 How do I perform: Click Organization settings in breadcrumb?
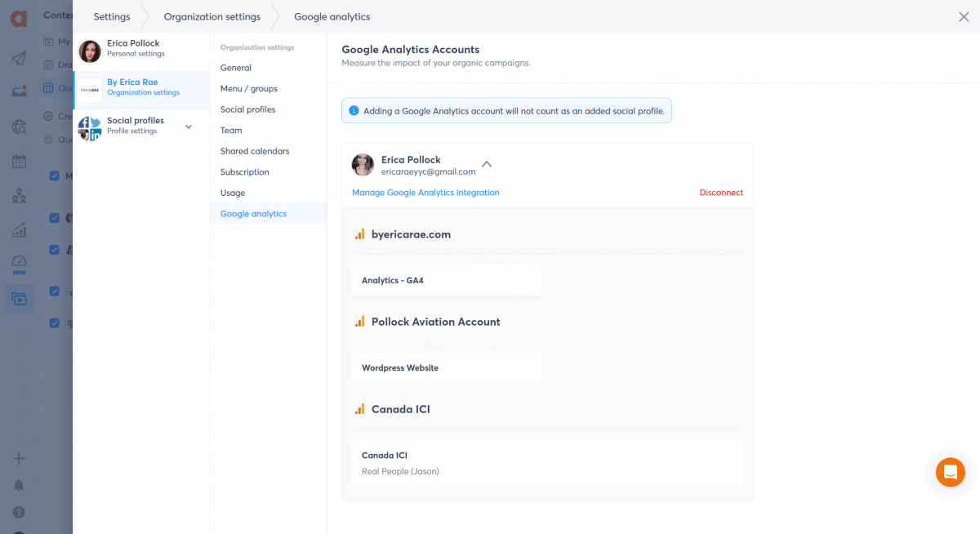tap(212, 16)
